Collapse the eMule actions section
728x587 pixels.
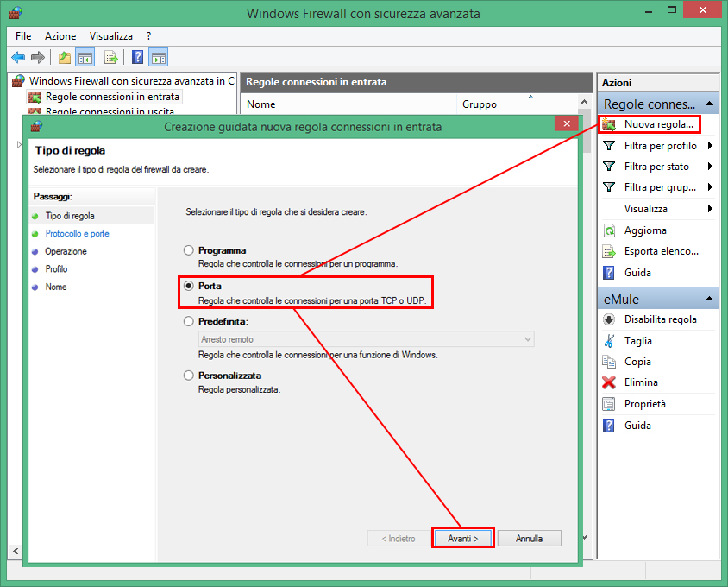click(x=709, y=299)
